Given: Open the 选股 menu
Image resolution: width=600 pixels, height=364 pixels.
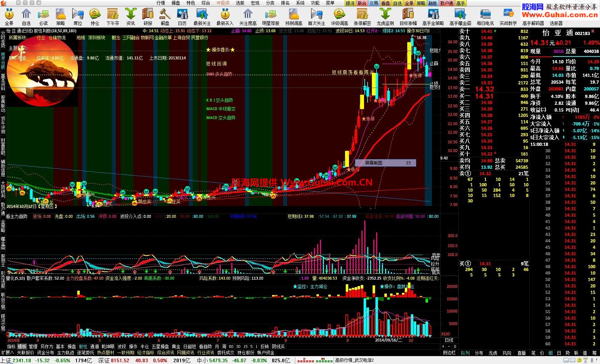Looking at the screenshot, I should pyautogui.click(x=240, y=3).
